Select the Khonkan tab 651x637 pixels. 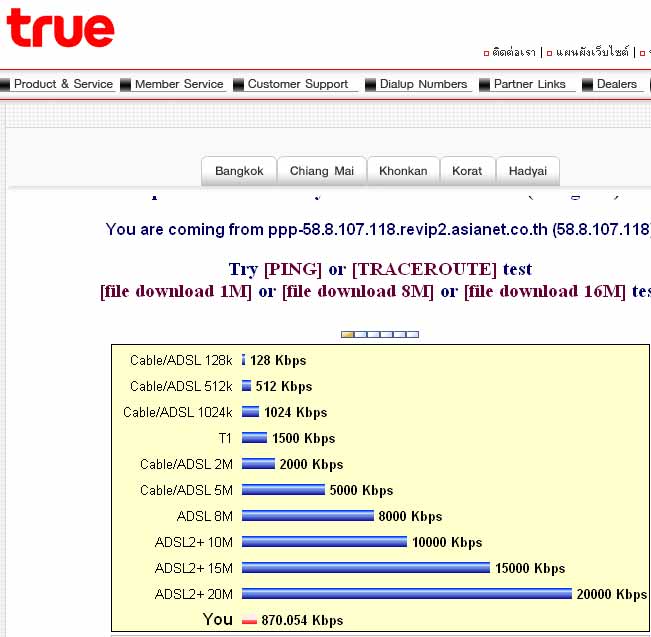click(403, 171)
